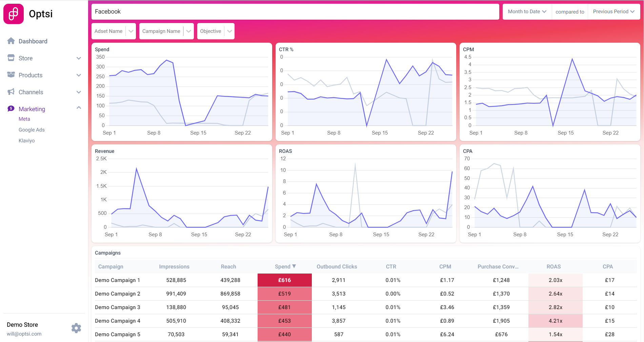644x342 pixels.
Task: Click the ROAS chart
Action: click(366, 194)
